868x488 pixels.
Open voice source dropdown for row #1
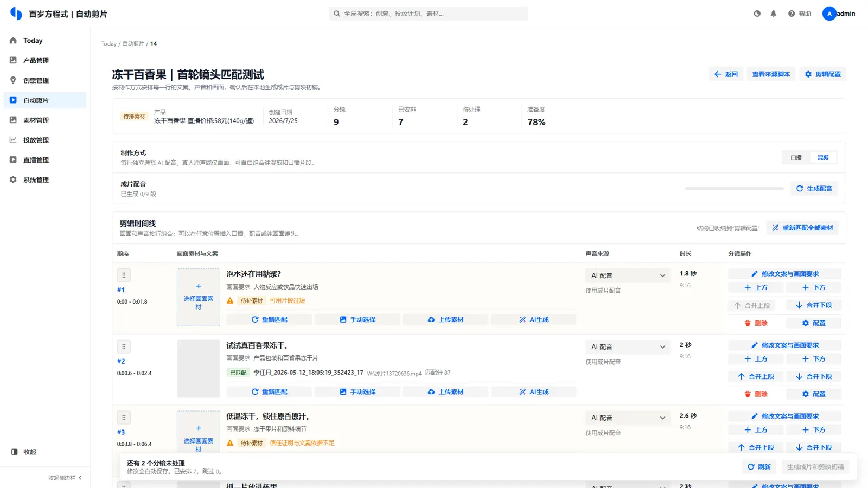pos(628,275)
